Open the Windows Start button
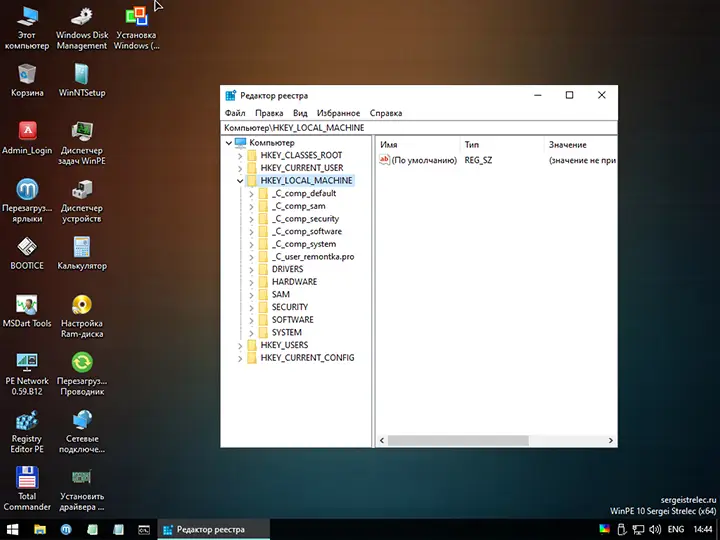 (12, 529)
